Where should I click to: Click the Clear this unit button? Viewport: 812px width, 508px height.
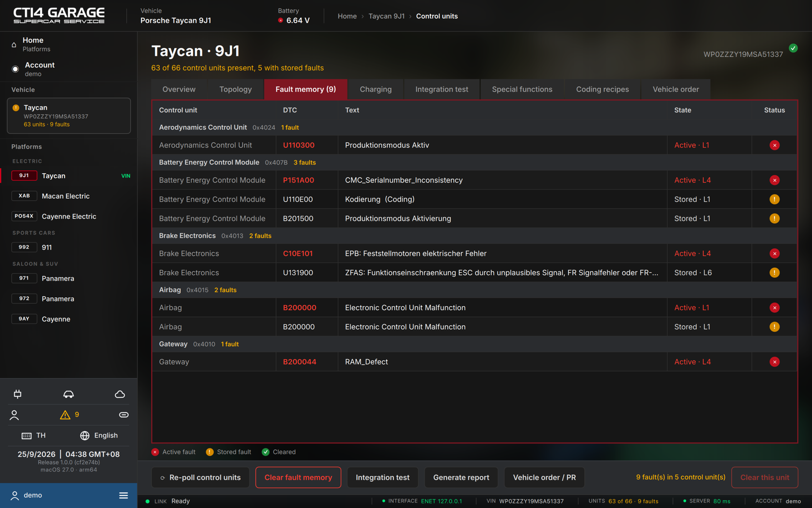[x=765, y=478]
